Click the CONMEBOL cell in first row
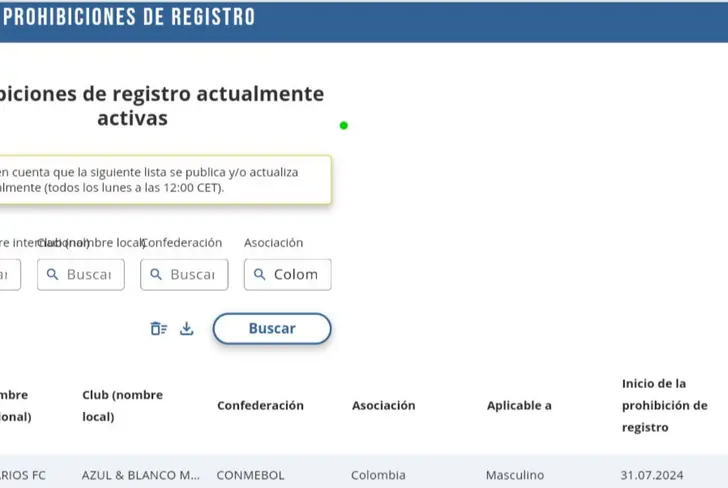728x488 pixels. click(251, 475)
